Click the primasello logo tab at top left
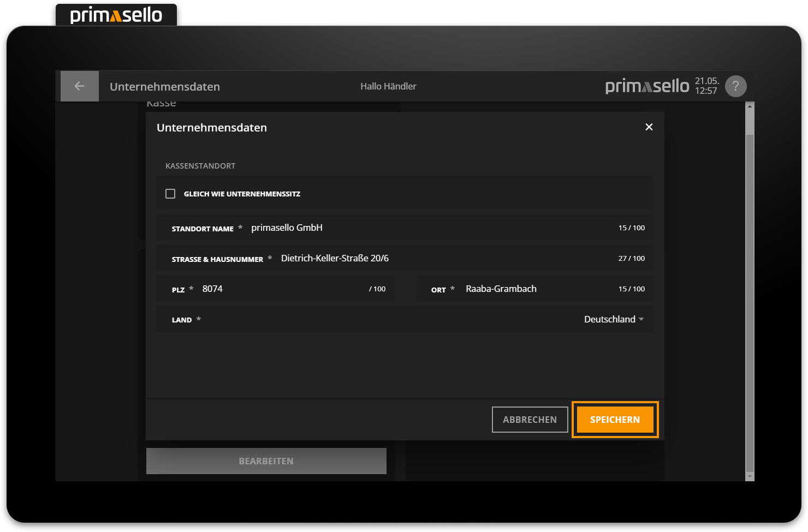The image size is (808, 532). tap(116, 15)
